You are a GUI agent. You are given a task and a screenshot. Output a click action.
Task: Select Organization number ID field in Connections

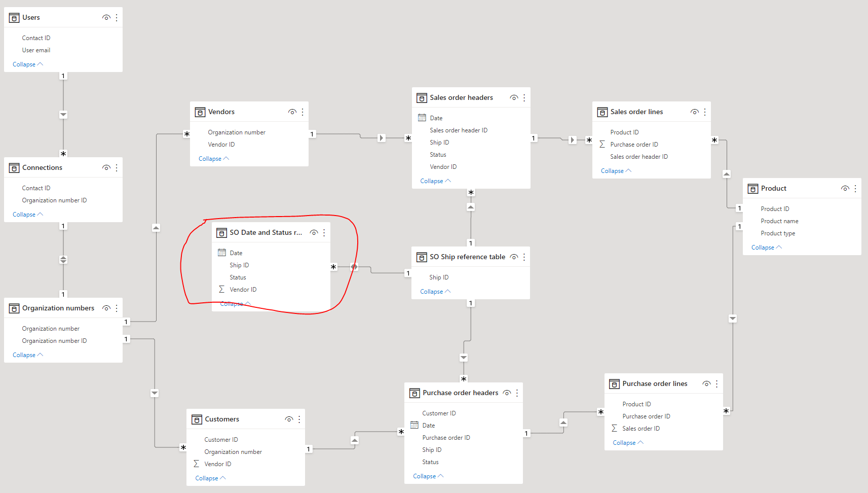tap(54, 200)
